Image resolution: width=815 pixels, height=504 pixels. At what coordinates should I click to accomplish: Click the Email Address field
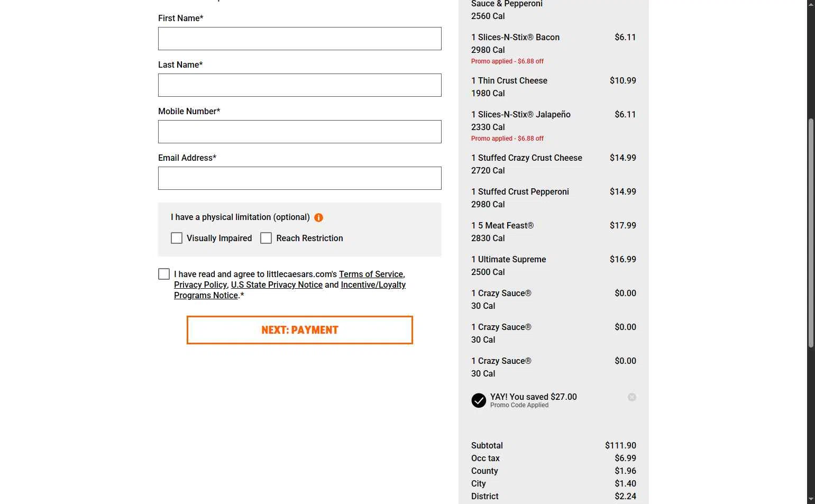(299, 178)
